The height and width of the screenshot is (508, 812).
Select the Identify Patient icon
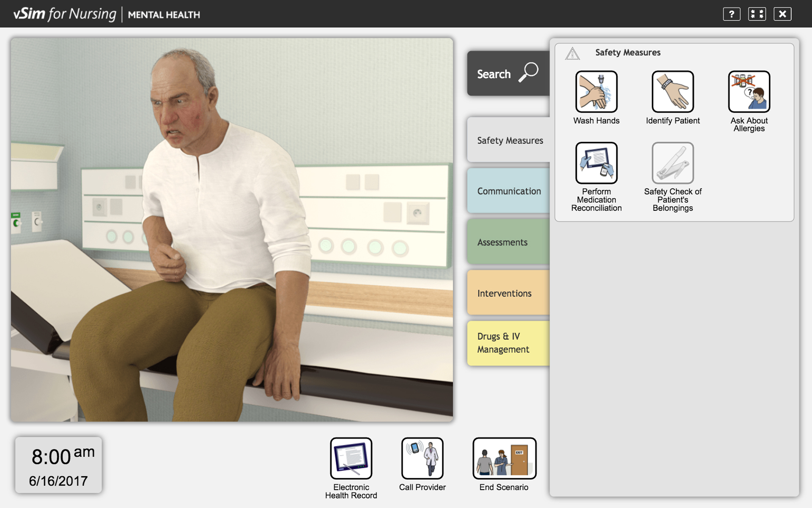[672, 91]
